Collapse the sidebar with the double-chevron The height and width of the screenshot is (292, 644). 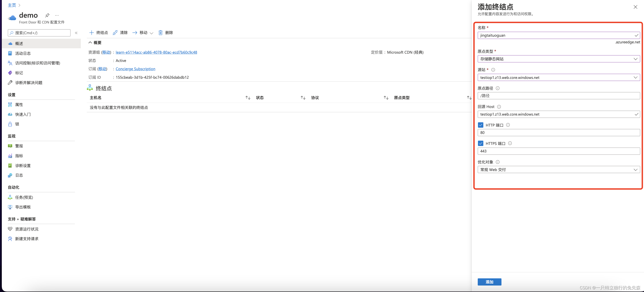[76, 33]
